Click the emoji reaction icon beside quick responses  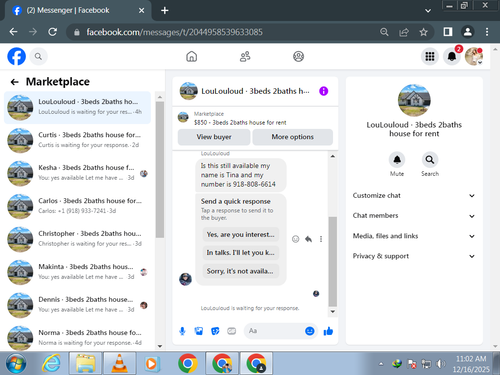click(x=295, y=239)
